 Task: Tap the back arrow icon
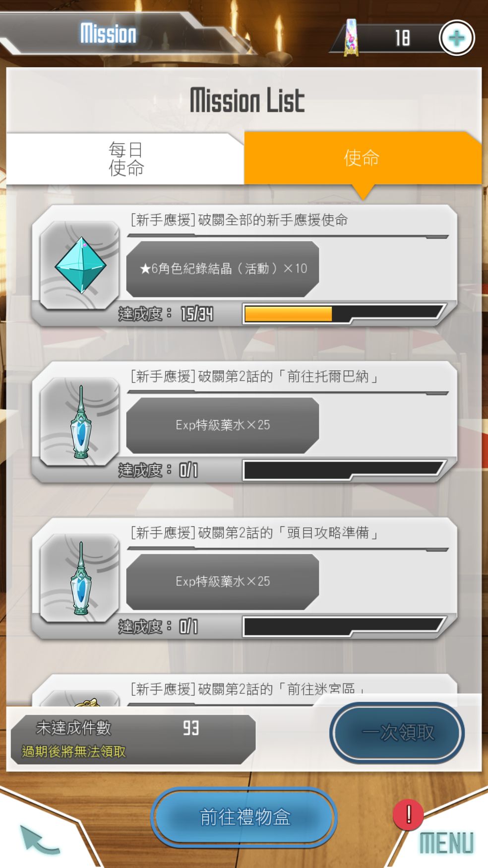[40, 840]
